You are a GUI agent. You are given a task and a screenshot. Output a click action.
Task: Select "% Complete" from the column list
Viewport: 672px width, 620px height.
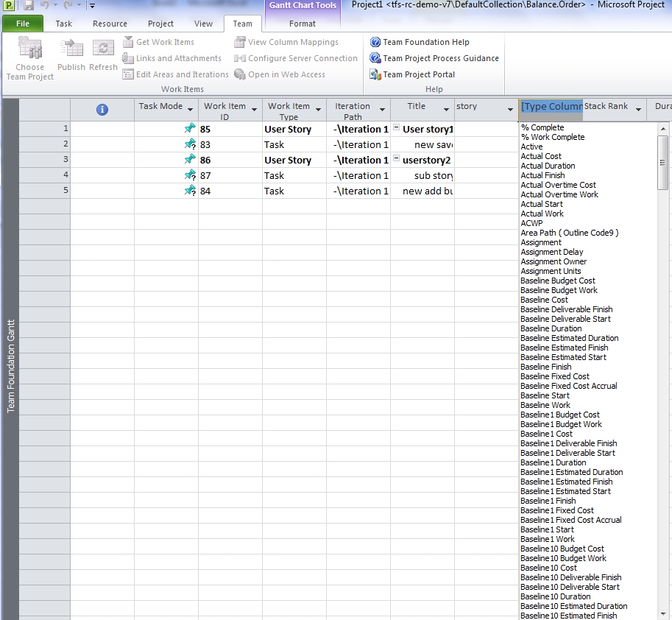[x=541, y=127]
